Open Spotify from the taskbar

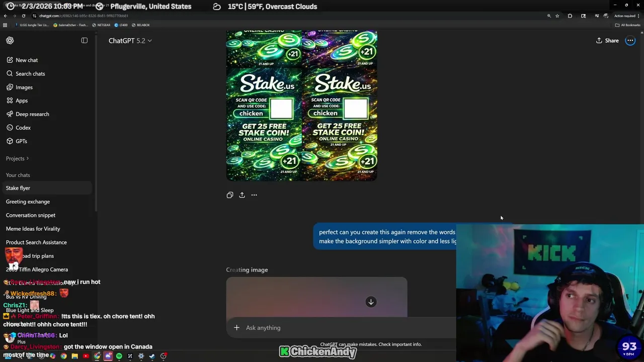click(x=119, y=356)
